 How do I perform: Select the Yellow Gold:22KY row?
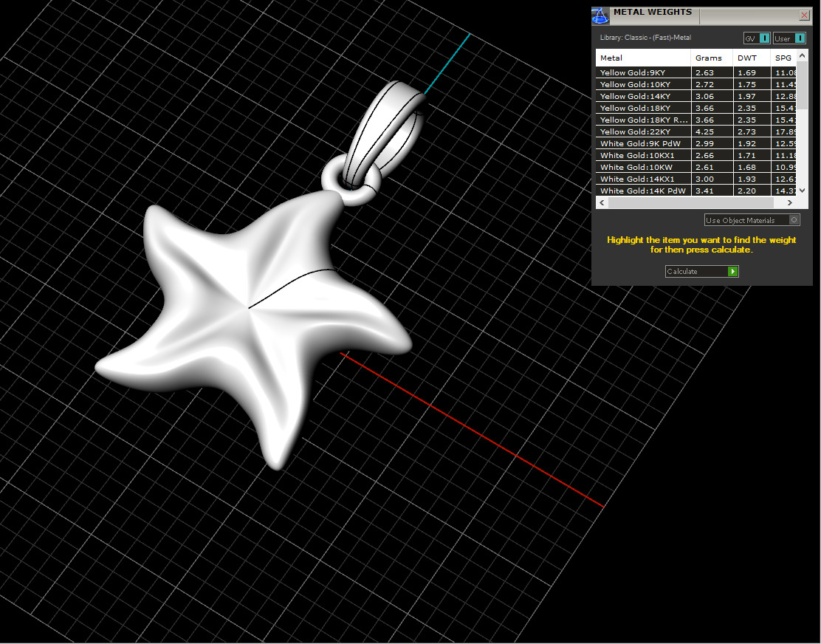tap(696, 132)
